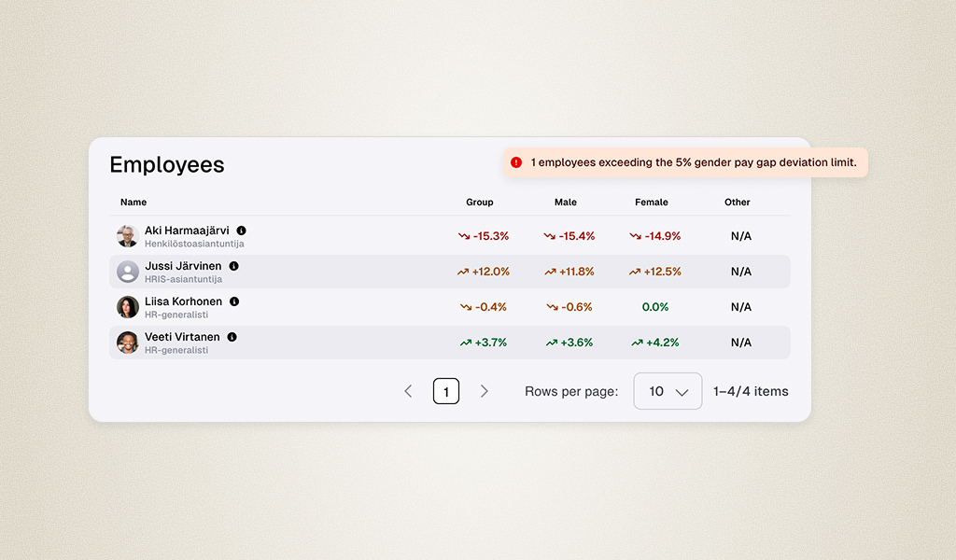Click the next page chevron
The image size is (956, 560).
click(x=485, y=391)
